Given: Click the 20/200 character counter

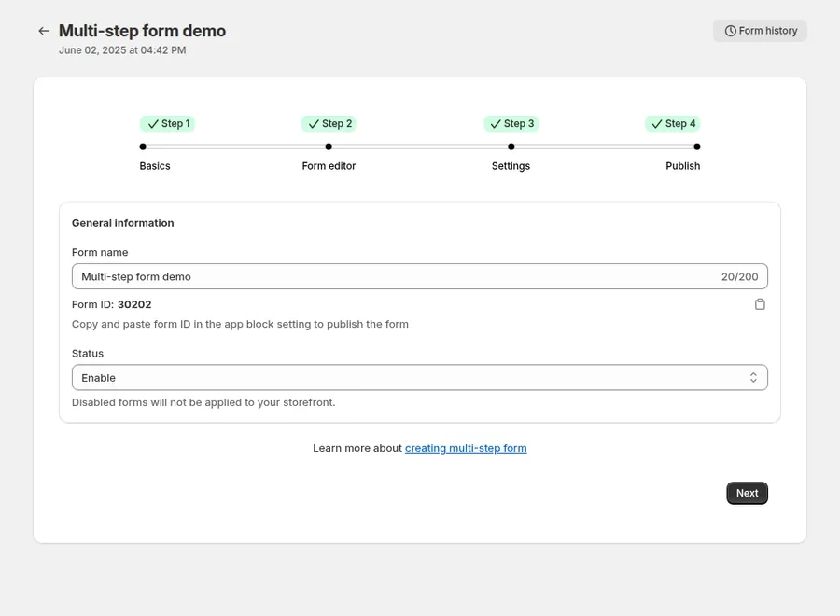Looking at the screenshot, I should 739,277.
